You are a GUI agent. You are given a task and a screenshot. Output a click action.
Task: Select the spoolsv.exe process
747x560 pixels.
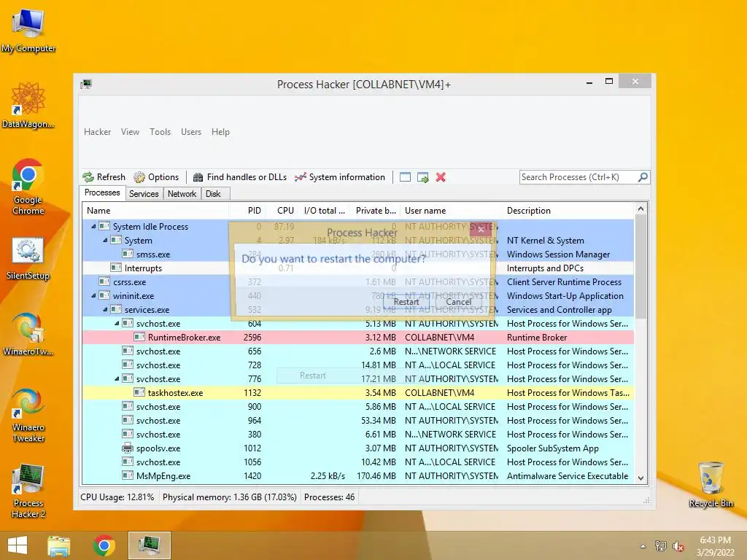(x=358, y=448)
